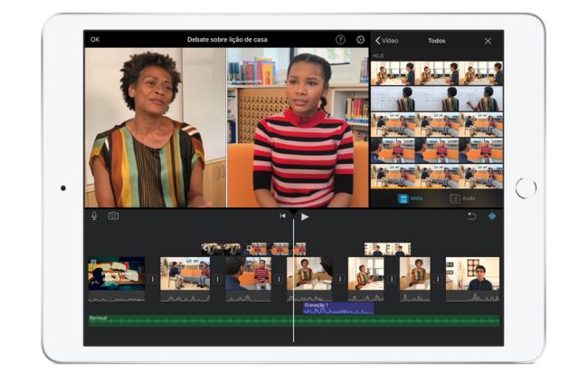The width and height of the screenshot is (588, 375).
Task: Pick the table-by-window clip in browser
Action: [x=437, y=73]
